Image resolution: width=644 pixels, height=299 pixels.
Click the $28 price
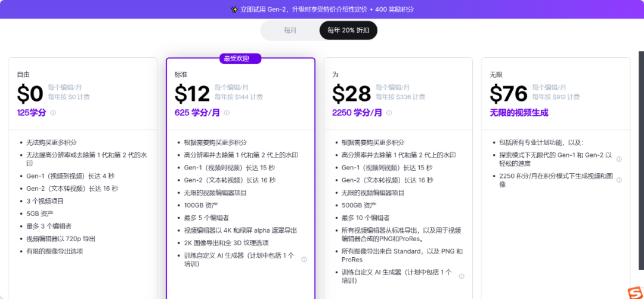352,93
